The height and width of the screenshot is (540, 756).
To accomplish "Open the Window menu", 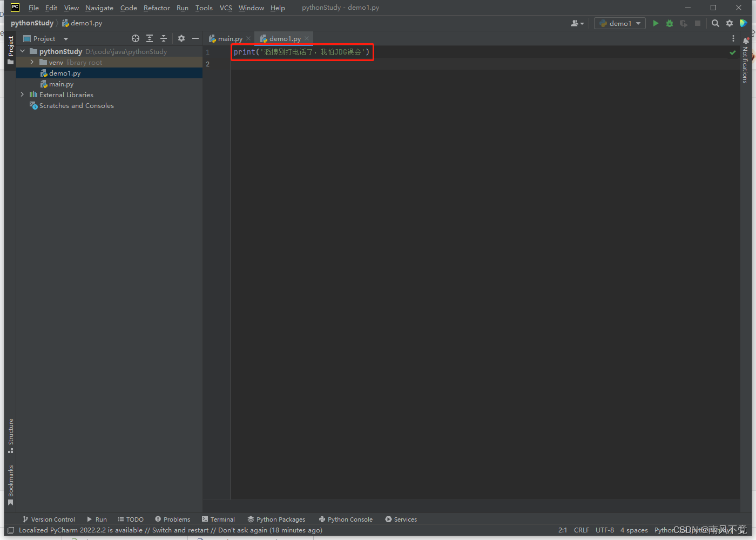I will pos(251,8).
